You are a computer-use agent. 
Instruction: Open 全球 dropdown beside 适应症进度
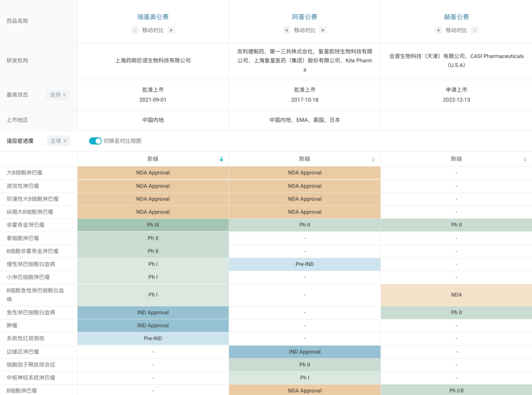point(58,141)
